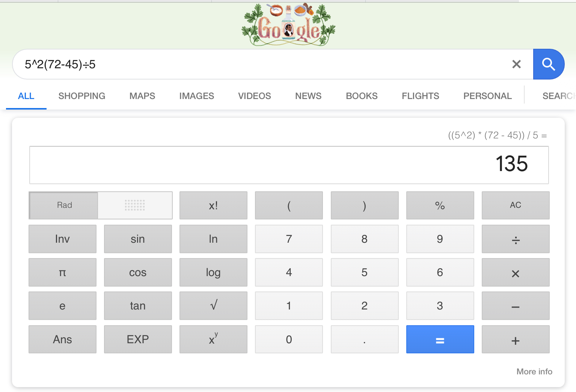The image size is (576, 392).
Task: Click the factorial x! key
Action: coord(213,205)
